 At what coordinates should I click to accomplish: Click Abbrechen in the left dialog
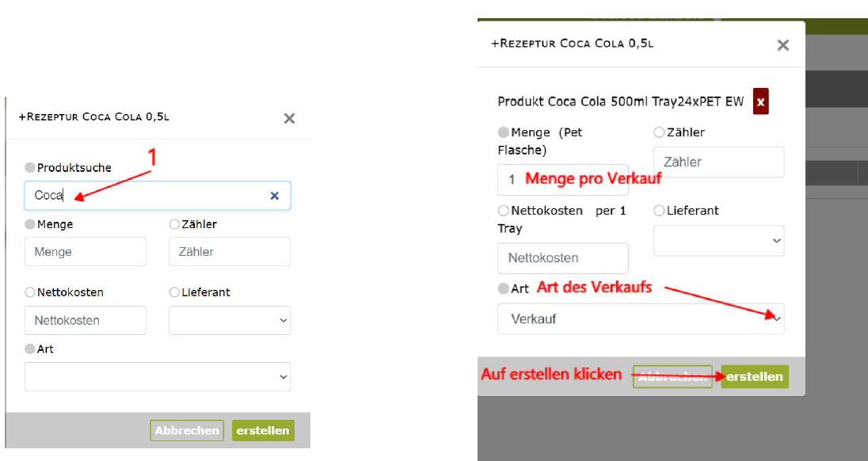[x=187, y=431]
